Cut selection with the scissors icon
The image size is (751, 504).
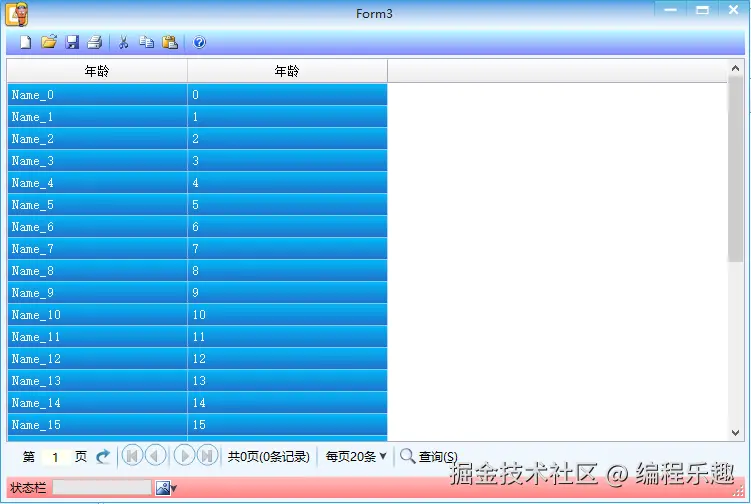123,42
